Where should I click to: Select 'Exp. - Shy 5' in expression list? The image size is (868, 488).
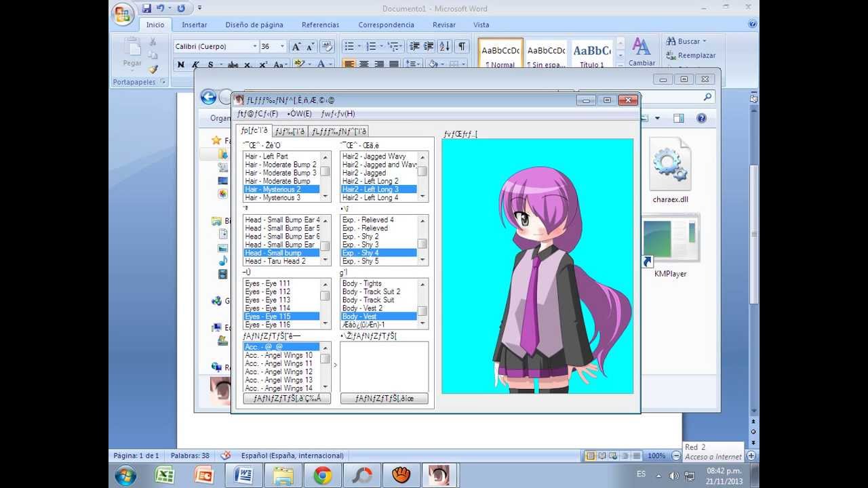tap(378, 261)
